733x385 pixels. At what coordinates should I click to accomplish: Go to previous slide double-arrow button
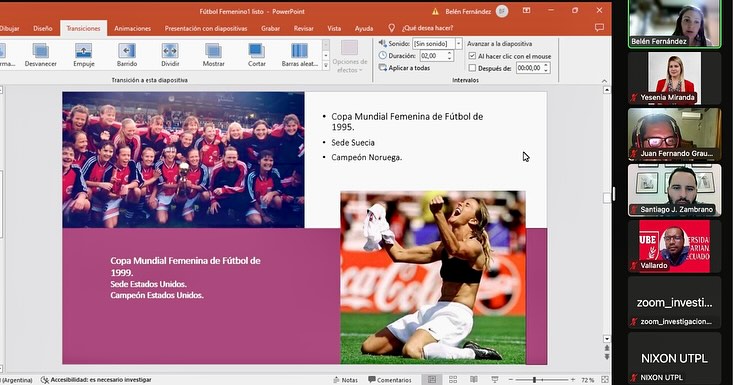coord(607,348)
